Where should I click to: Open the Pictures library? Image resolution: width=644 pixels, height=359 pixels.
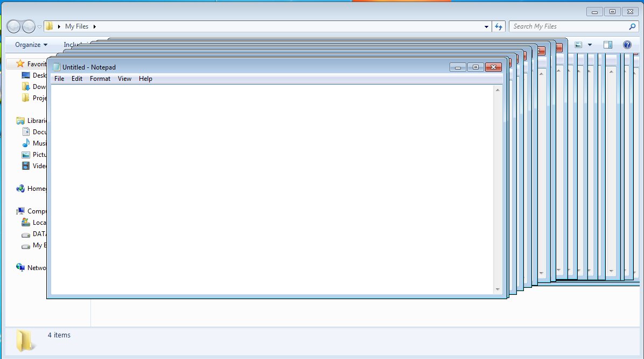point(34,155)
